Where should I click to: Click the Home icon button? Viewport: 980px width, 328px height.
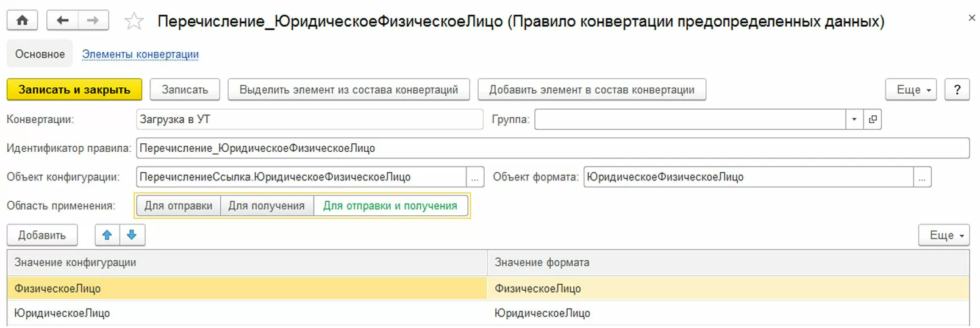tap(23, 21)
